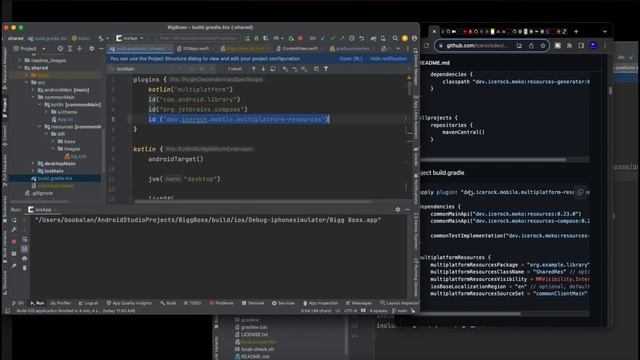Toggle the Logcat tool window button
The image size is (640, 360).
(88, 303)
